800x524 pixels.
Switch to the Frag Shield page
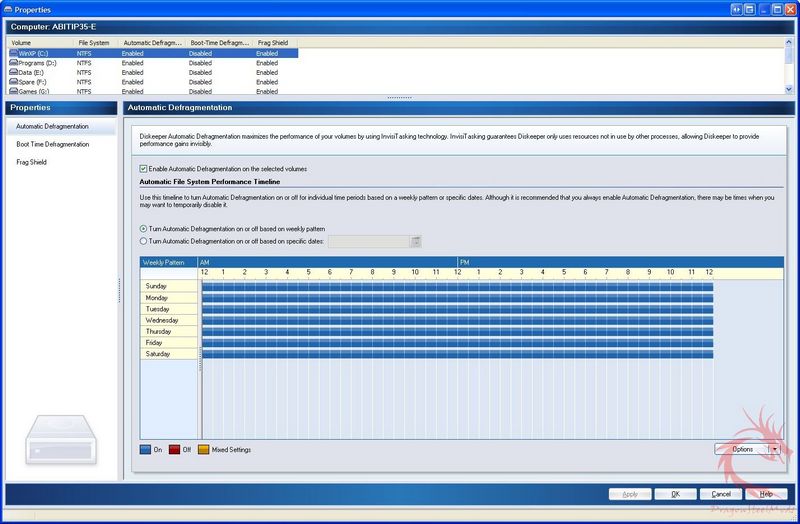[31, 162]
